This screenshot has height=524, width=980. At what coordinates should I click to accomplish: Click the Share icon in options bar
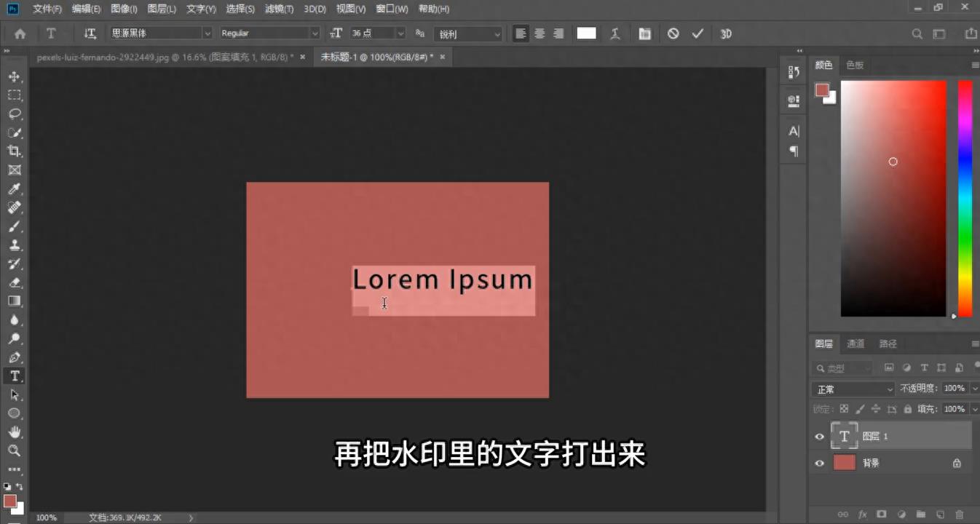point(971,33)
